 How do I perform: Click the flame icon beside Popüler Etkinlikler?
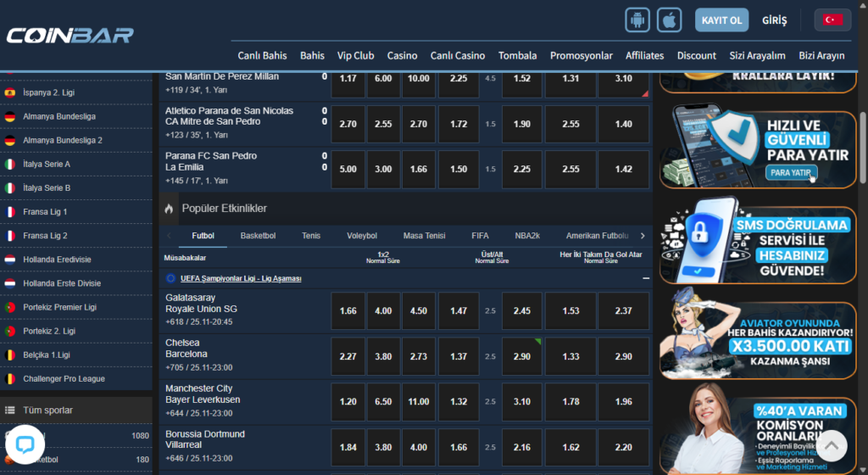(169, 208)
